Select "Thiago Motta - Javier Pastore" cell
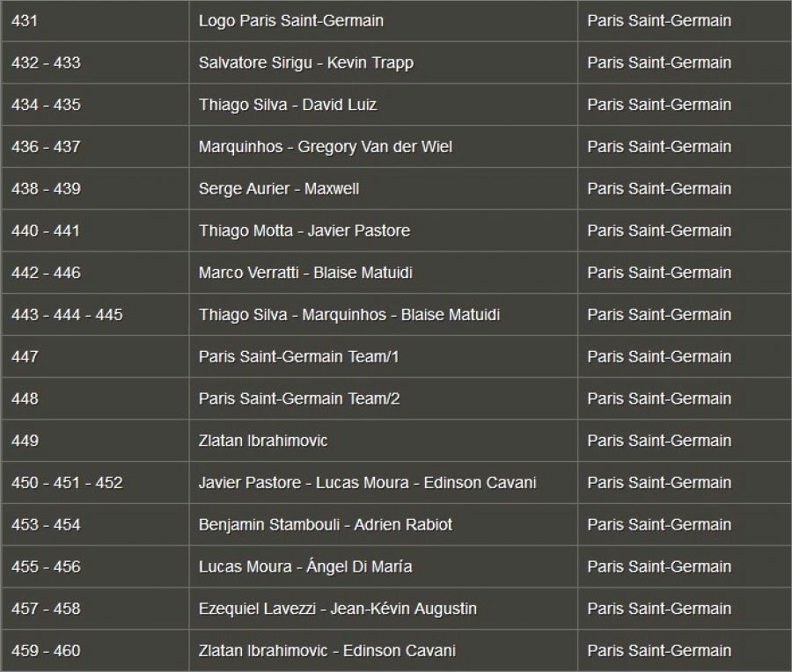The height and width of the screenshot is (672, 792). point(304,230)
